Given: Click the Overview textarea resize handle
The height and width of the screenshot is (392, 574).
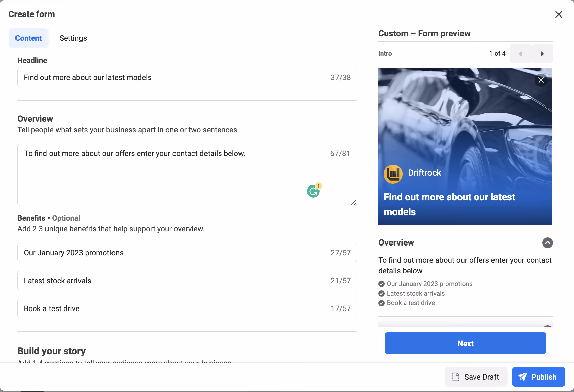Looking at the screenshot, I should (353, 202).
